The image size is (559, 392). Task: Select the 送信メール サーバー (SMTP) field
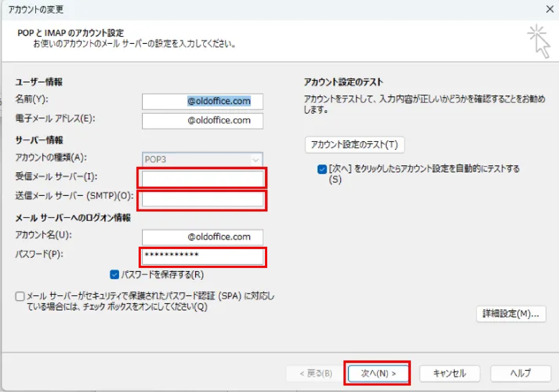coord(202,199)
